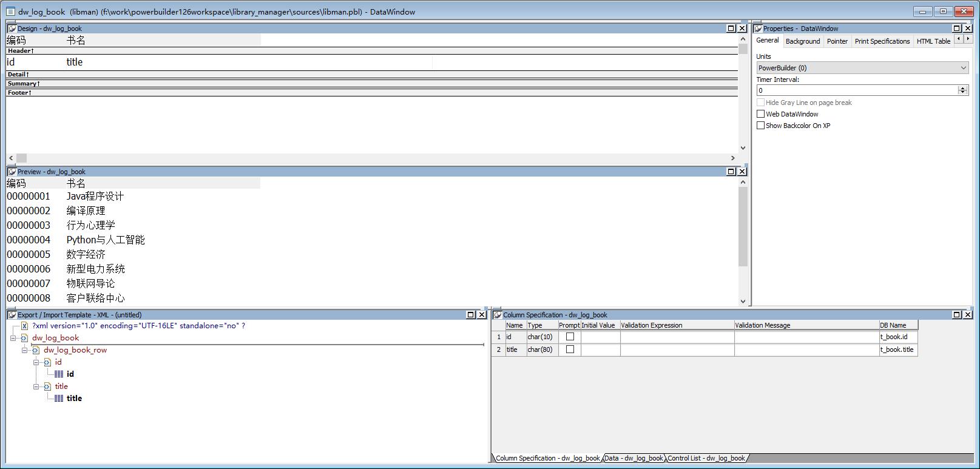This screenshot has height=469, width=980.
Task: Click the title column control grid icon
Action: coord(59,399)
